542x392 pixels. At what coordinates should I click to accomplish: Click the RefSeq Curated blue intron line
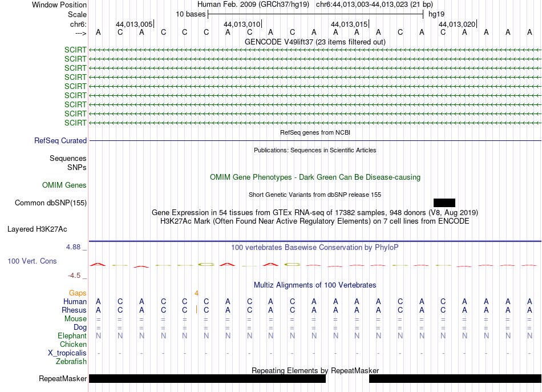point(315,141)
